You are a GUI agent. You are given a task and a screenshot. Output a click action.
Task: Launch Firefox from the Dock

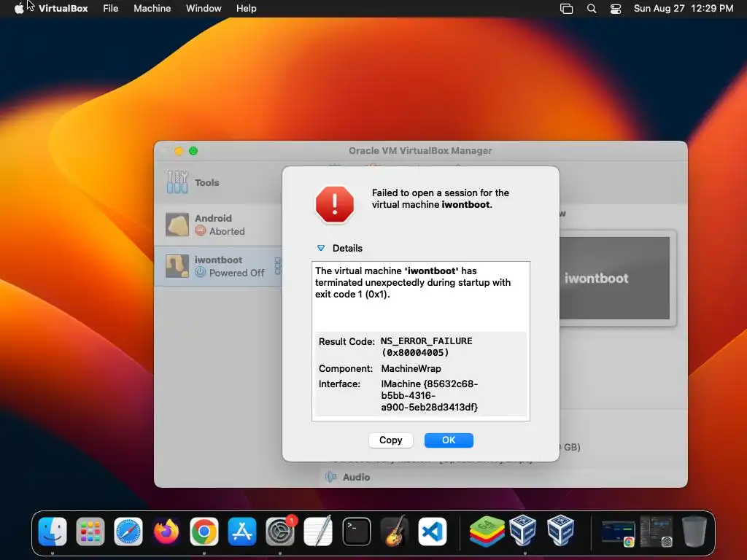point(166,531)
